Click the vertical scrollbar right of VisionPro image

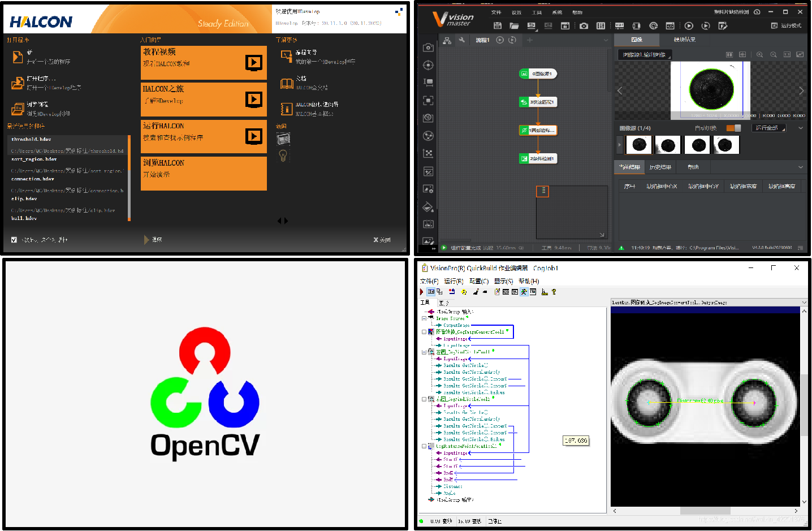[x=804, y=404]
